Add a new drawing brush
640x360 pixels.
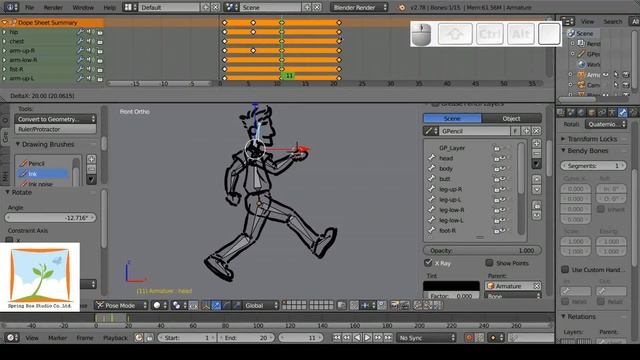pos(91,159)
